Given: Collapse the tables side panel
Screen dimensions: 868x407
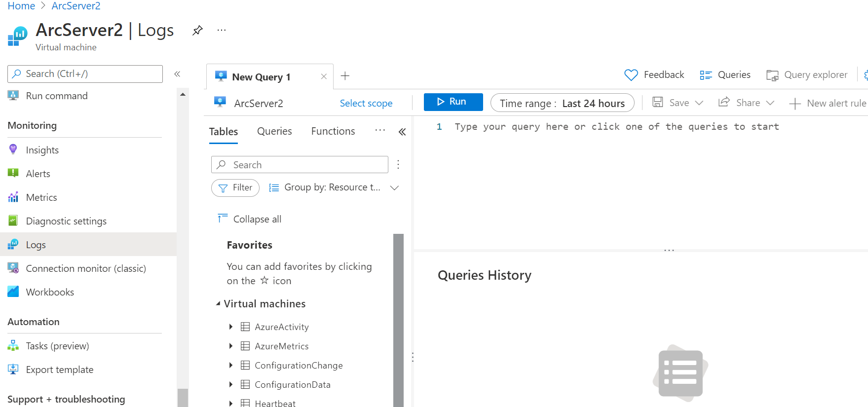Looking at the screenshot, I should point(402,132).
